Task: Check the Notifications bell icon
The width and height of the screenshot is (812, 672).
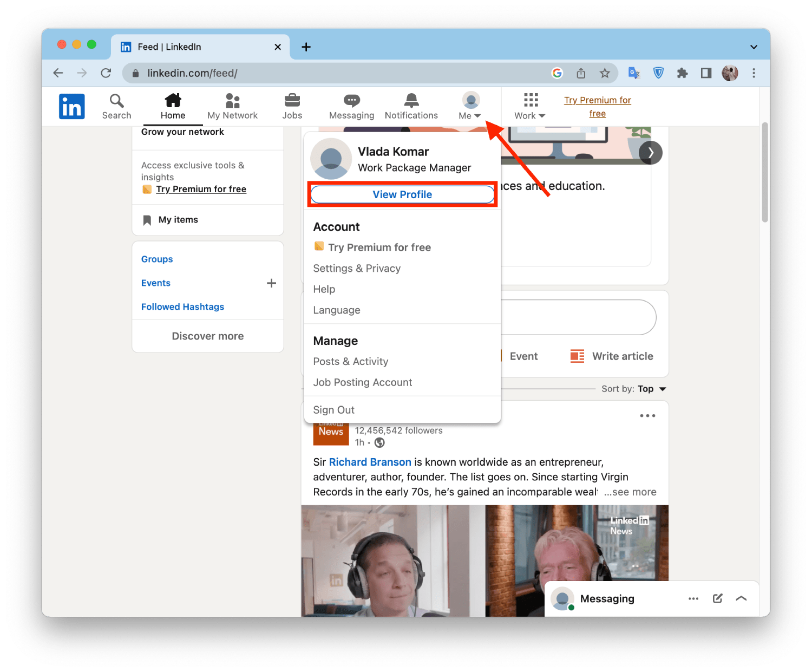Action: [x=411, y=100]
